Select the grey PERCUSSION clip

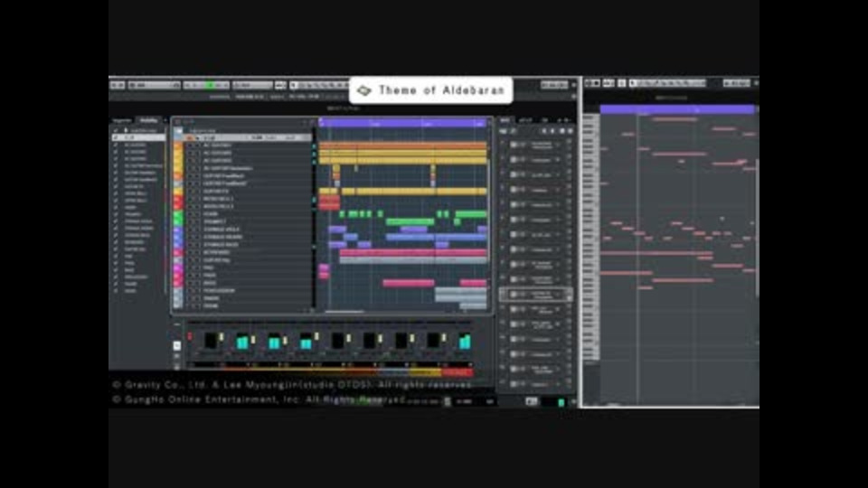point(460,290)
